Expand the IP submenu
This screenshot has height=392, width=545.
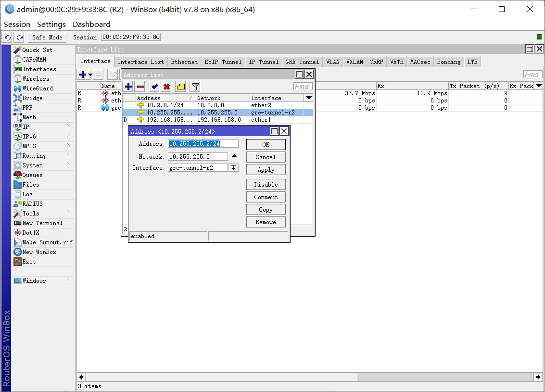click(44, 127)
